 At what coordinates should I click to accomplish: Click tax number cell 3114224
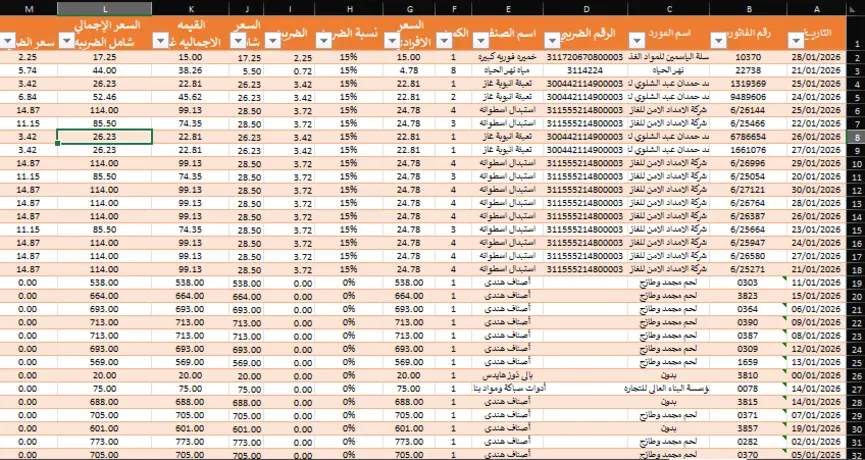click(585, 71)
